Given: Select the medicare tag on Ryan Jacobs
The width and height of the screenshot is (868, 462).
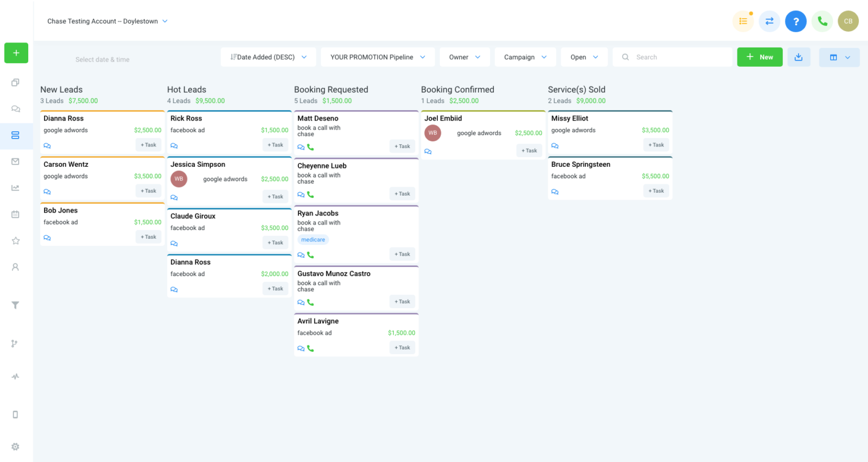Looking at the screenshot, I should [x=313, y=240].
